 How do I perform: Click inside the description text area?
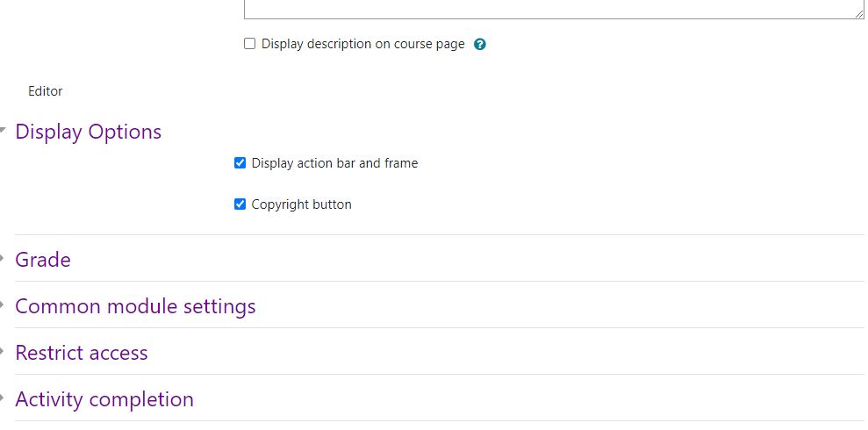click(x=554, y=9)
